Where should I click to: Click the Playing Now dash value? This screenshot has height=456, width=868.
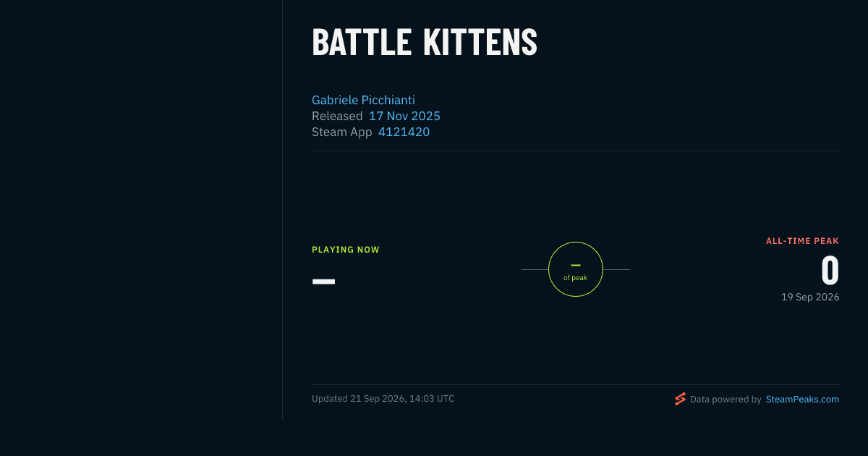323,281
